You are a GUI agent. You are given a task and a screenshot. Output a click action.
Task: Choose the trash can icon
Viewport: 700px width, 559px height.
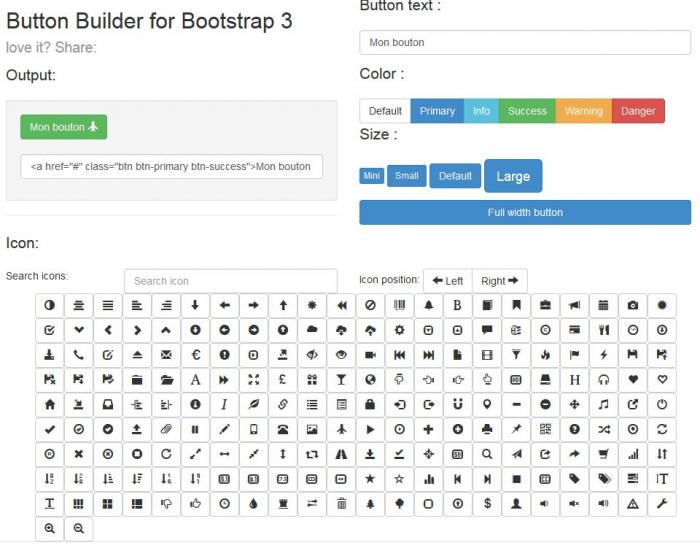341,504
